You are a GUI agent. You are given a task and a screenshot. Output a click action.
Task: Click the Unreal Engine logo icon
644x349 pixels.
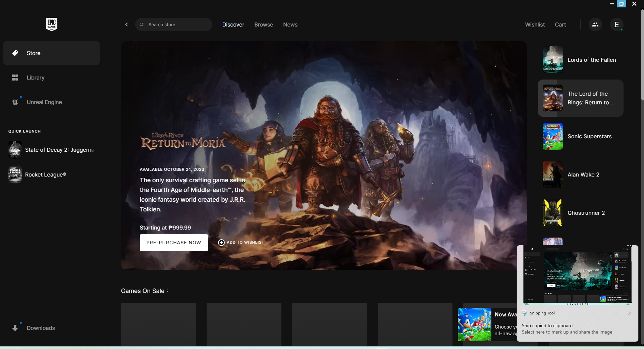[15, 102]
